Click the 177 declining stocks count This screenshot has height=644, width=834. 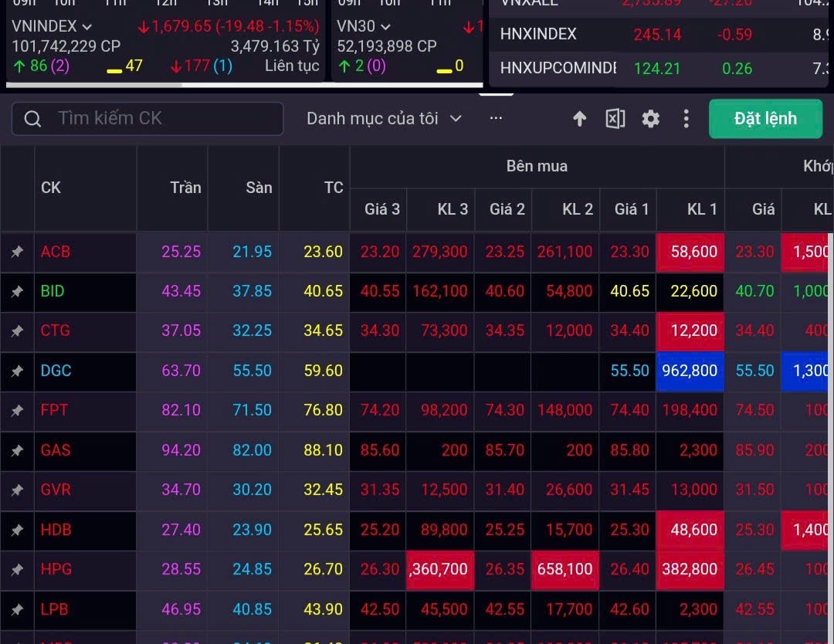point(197,66)
